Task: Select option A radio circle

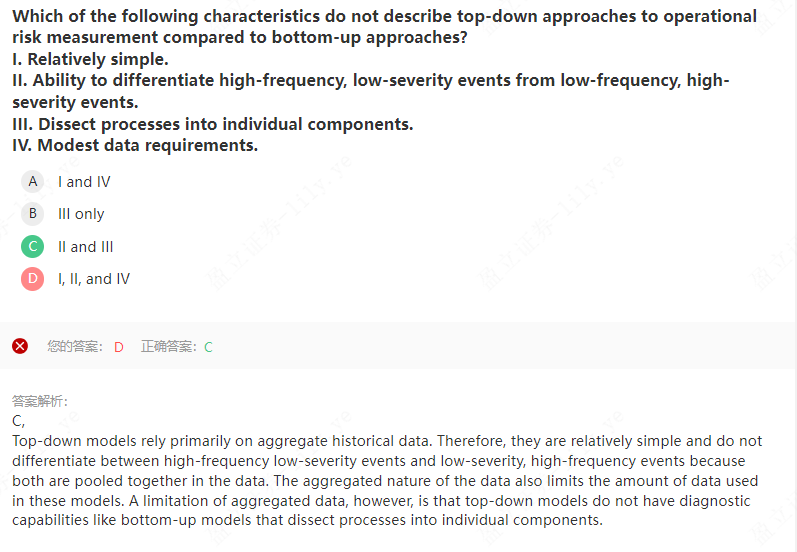Action: 33,181
